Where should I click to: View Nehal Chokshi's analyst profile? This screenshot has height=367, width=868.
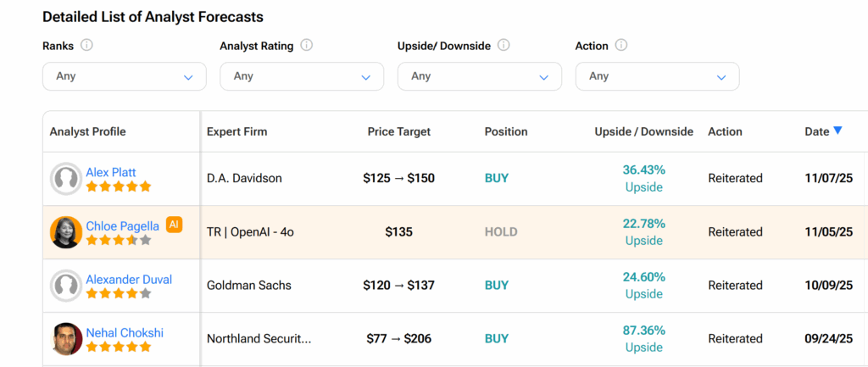pyautogui.click(x=124, y=332)
